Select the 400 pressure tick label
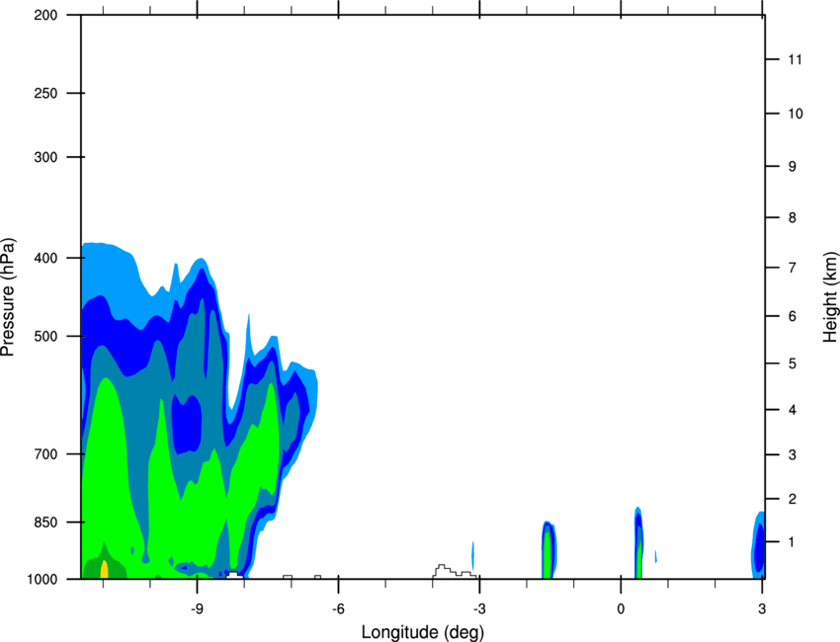840x642 pixels. [x=45, y=258]
